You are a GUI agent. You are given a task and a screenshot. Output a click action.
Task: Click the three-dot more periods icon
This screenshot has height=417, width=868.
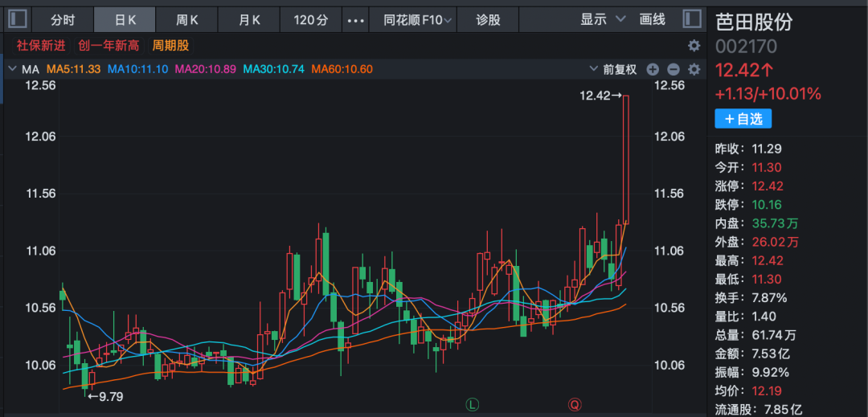(x=354, y=20)
